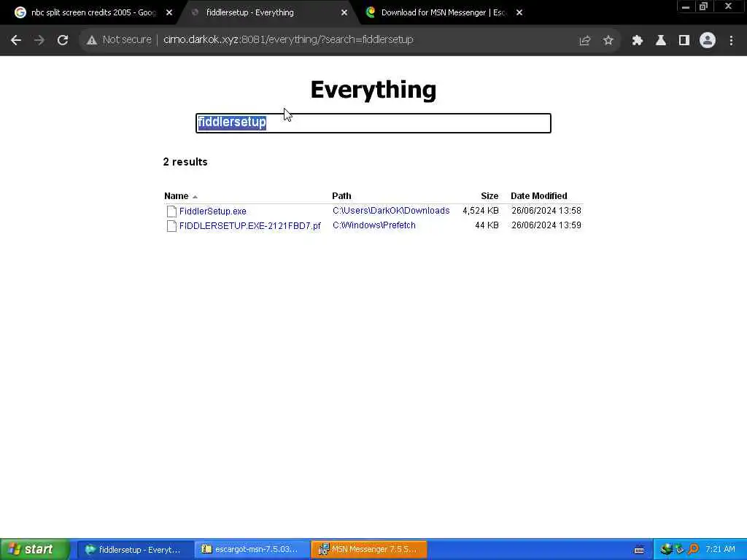Screen dimensions: 747x560
Task: Click the 7:21 AM taskbar clock
Action: pos(720,550)
